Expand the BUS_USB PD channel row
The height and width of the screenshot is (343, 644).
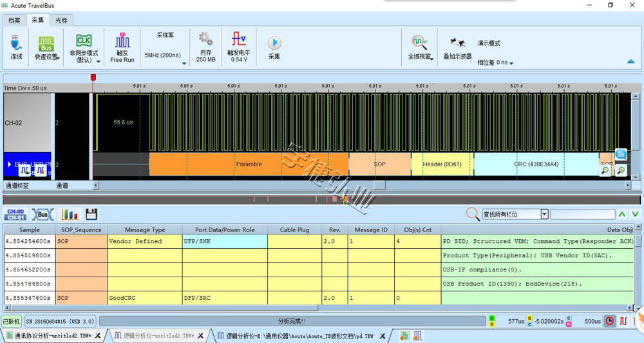click(x=10, y=164)
